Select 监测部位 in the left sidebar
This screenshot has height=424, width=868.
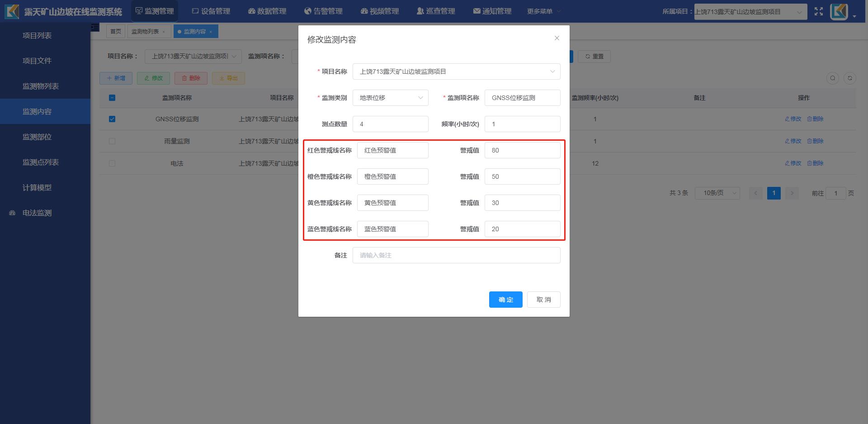click(37, 137)
